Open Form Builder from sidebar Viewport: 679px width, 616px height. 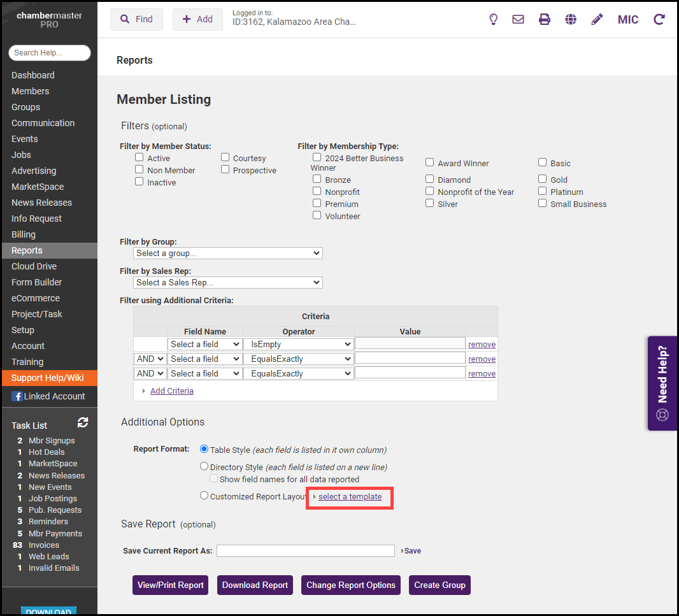[x=37, y=282]
